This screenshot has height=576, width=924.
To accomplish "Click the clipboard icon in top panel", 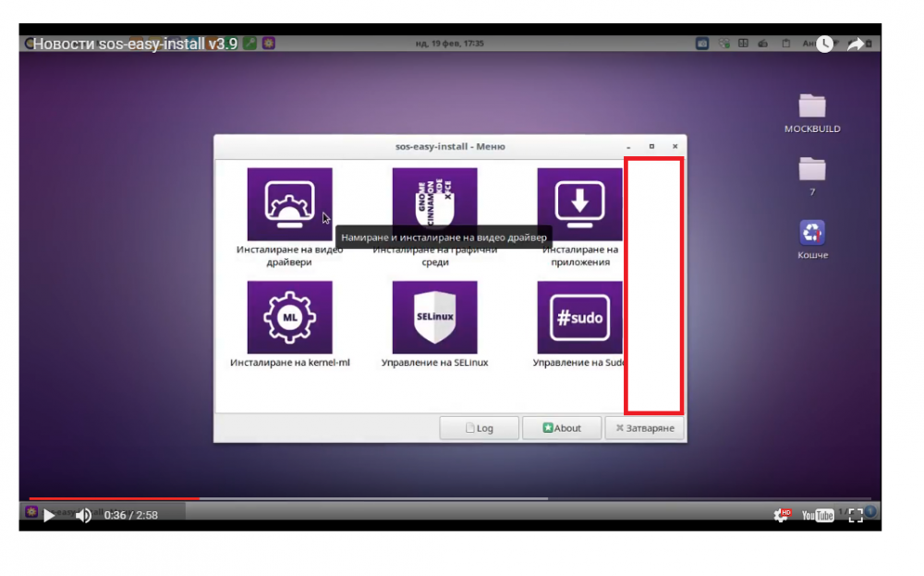I will coord(785,43).
